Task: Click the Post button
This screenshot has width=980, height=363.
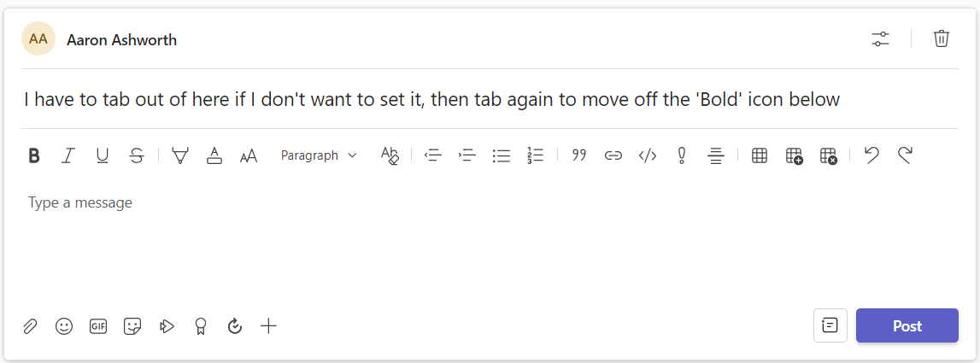Action: pos(907,325)
